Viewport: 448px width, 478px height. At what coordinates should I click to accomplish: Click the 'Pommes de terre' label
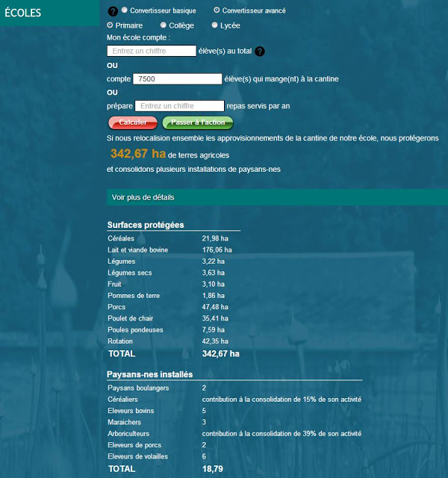click(x=134, y=296)
